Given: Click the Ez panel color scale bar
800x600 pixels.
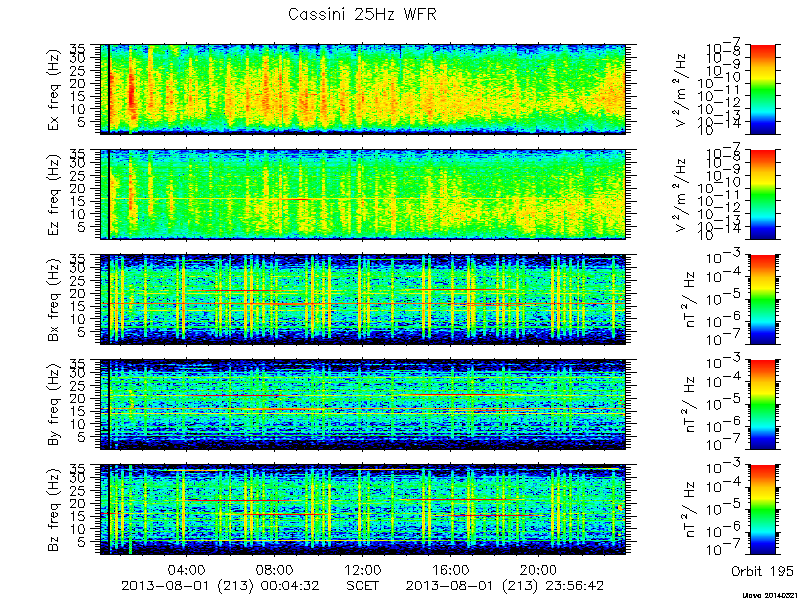Looking at the screenshot, I should point(763,194).
